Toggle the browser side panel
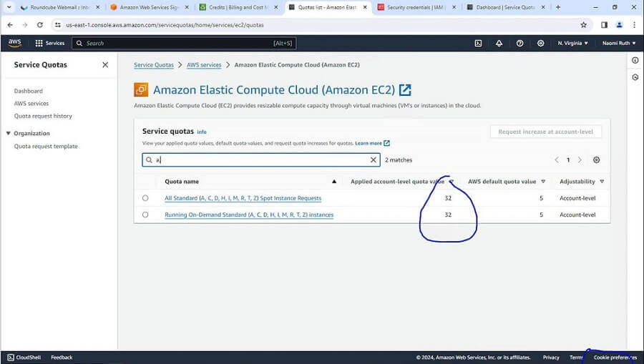Screen dimensions: 644x364 pyautogui.click(x=604, y=25)
